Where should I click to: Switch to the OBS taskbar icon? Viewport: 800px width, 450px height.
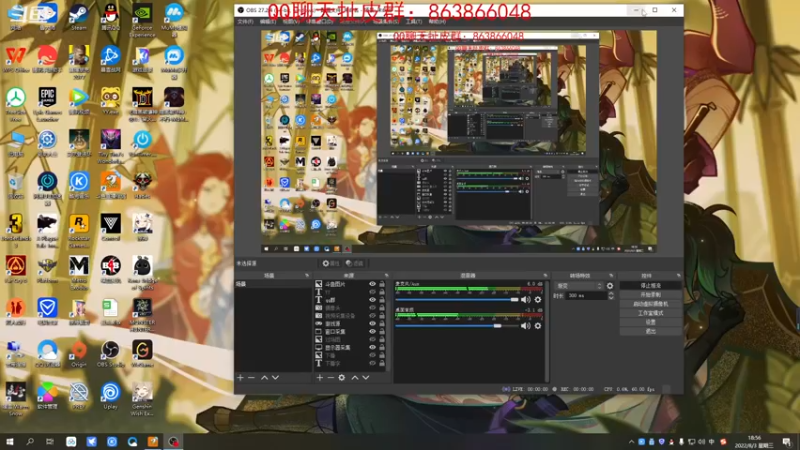173,441
